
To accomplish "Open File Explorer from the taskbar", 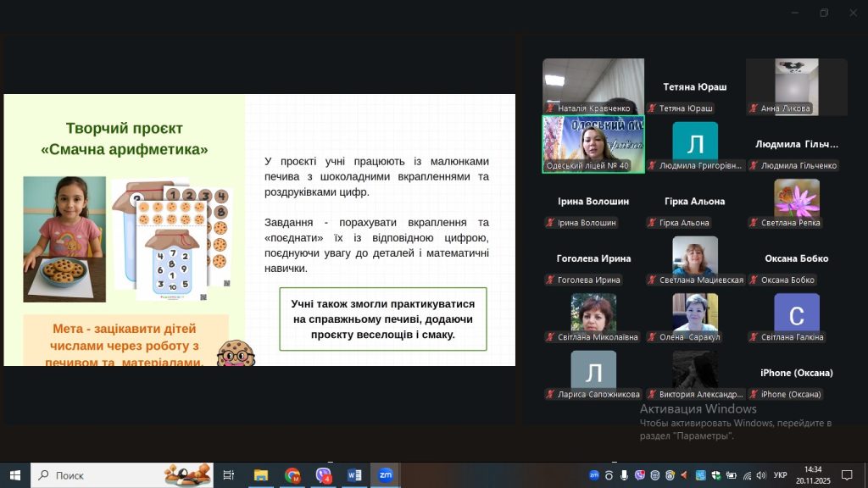I will [261, 475].
